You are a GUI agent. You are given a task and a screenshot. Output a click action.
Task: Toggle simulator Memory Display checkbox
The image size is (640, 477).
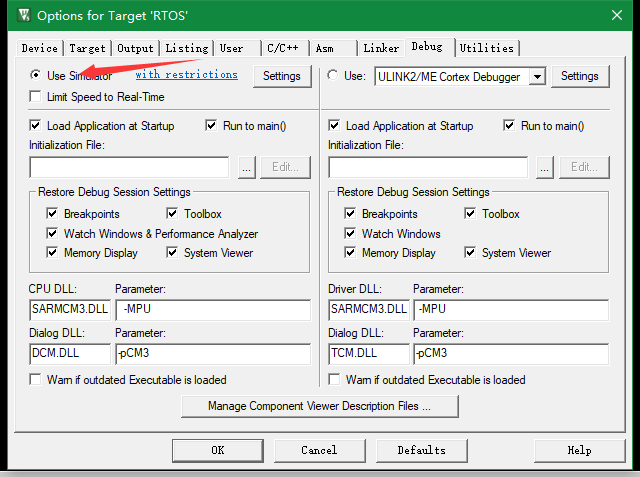pos(52,253)
